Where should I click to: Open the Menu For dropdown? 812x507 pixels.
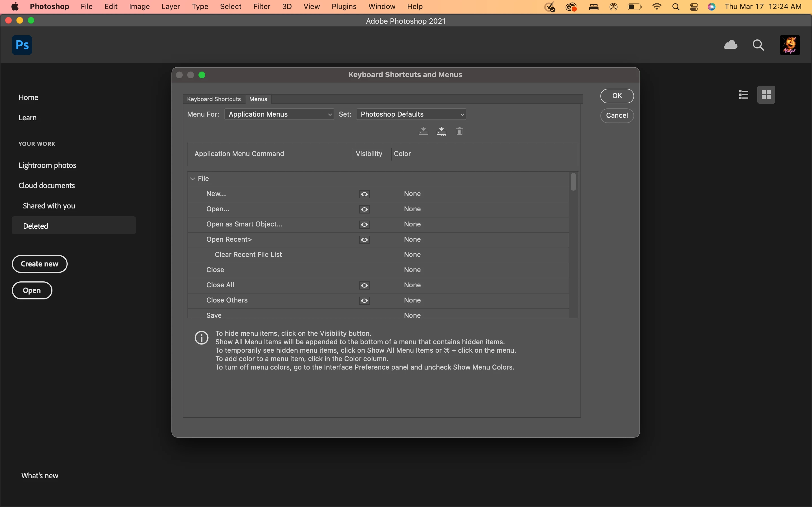coord(279,114)
